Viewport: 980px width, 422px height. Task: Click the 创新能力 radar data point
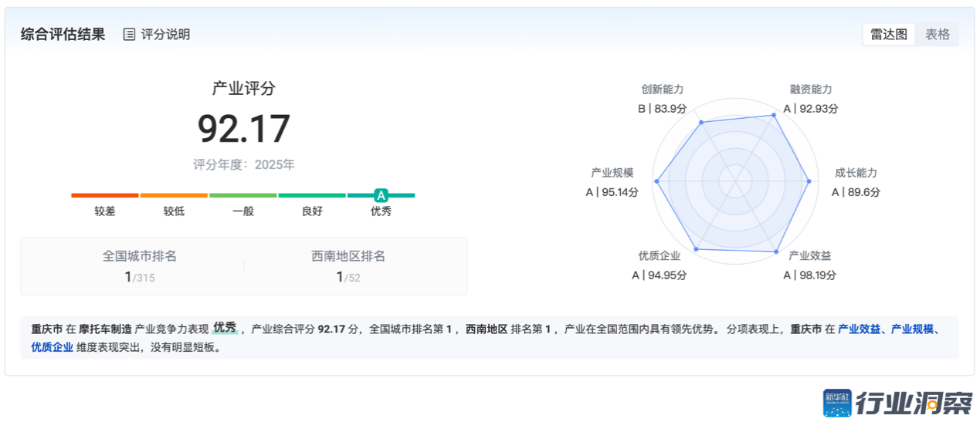coord(701,122)
